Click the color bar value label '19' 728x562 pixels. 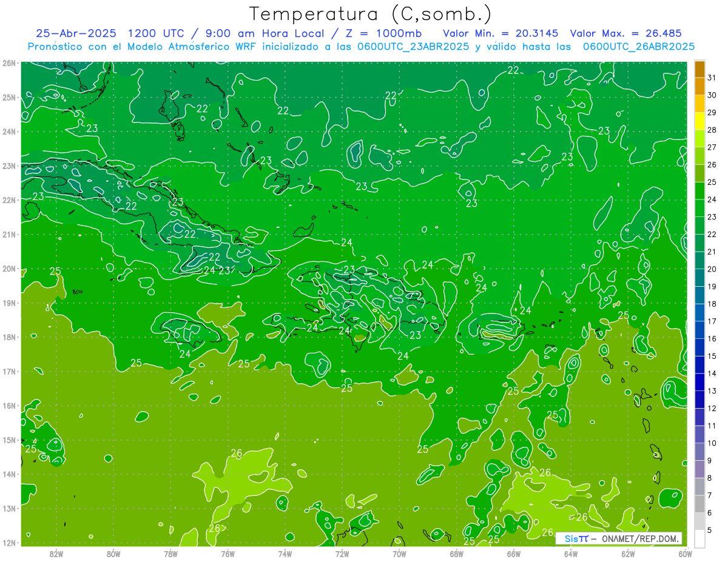pyautogui.click(x=712, y=286)
